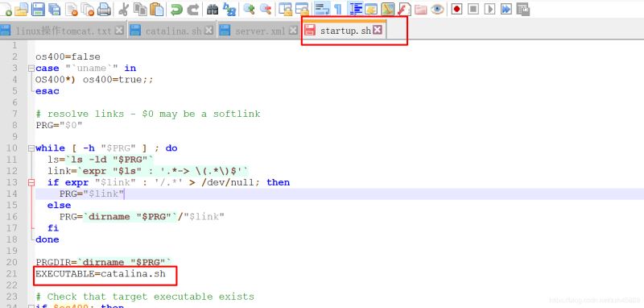Toggle the eye monitoring icon
The width and height of the screenshot is (644, 308).
[437, 9]
